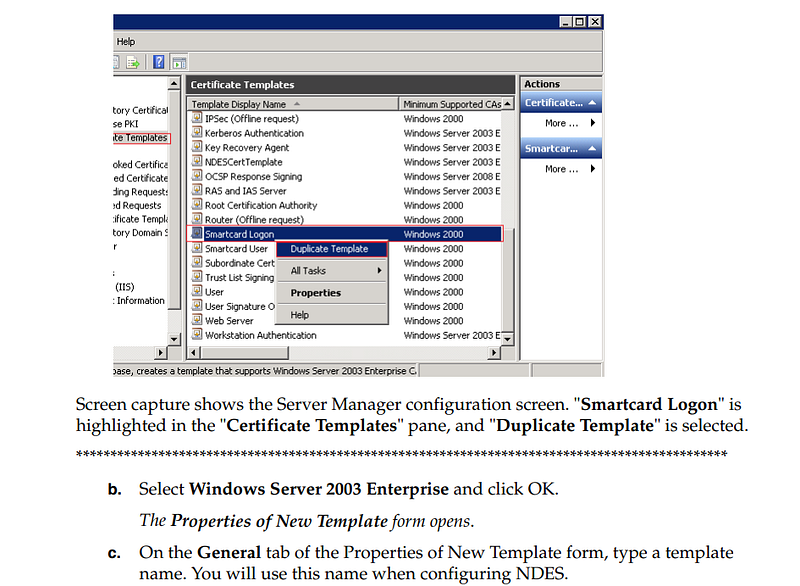Select Duplicate Template in context menu
Image resolution: width=800 pixels, height=586 pixels.
(x=332, y=249)
